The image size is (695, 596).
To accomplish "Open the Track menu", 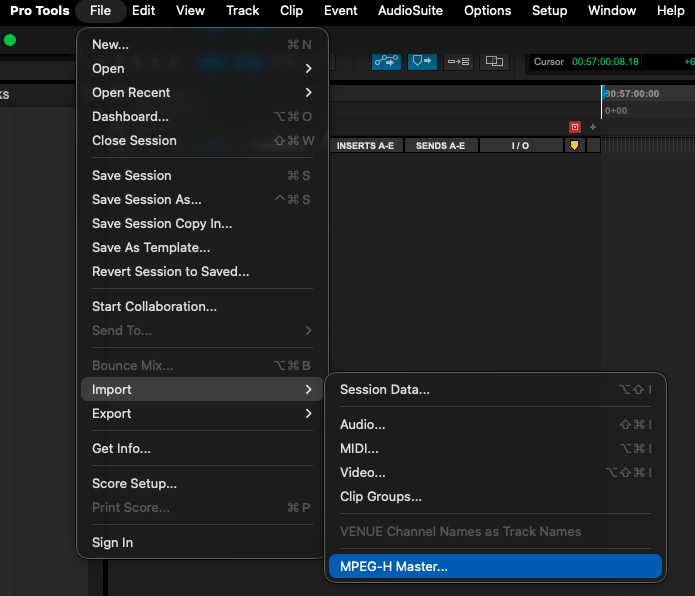I will coord(242,11).
